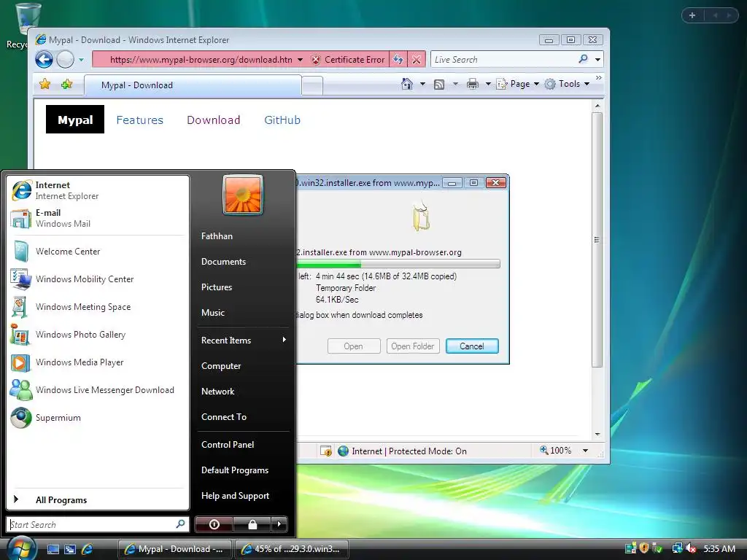
Task: Open the Features link on Mypal site
Action: click(139, 120)
